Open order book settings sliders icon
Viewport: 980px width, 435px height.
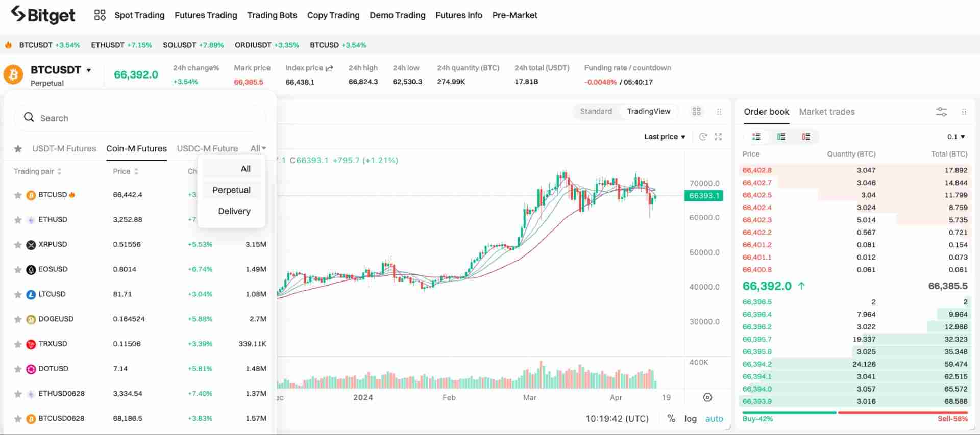click(941, 112)
